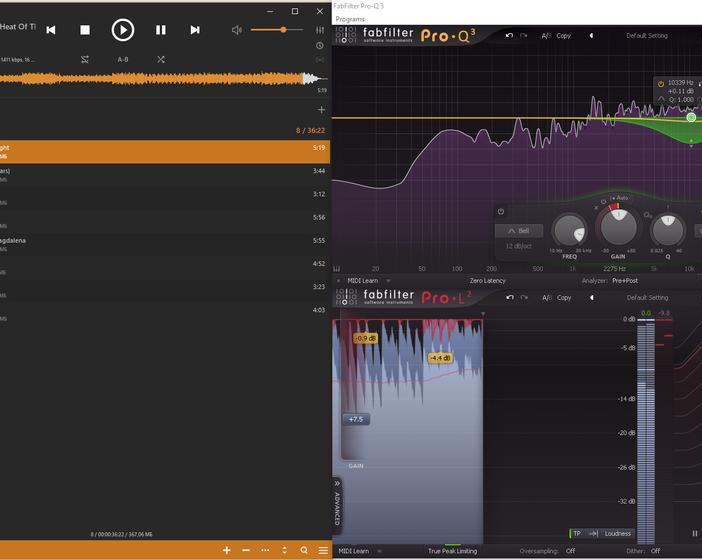Viewport: 702px width, 560px height.
Task: Select the highlighted track lasting 5:19
Action: [165, 152]
